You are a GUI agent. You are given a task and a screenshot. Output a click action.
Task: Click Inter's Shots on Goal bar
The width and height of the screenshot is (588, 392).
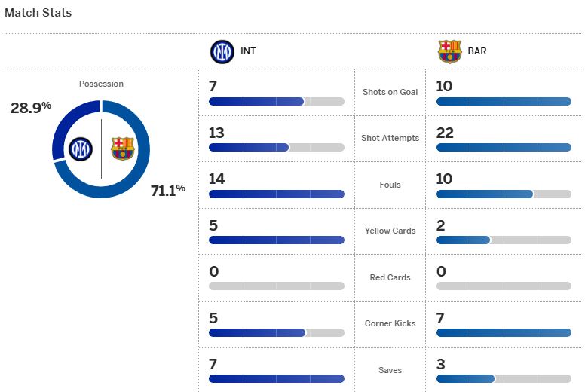pyautogui.click(x=277, y=101)
